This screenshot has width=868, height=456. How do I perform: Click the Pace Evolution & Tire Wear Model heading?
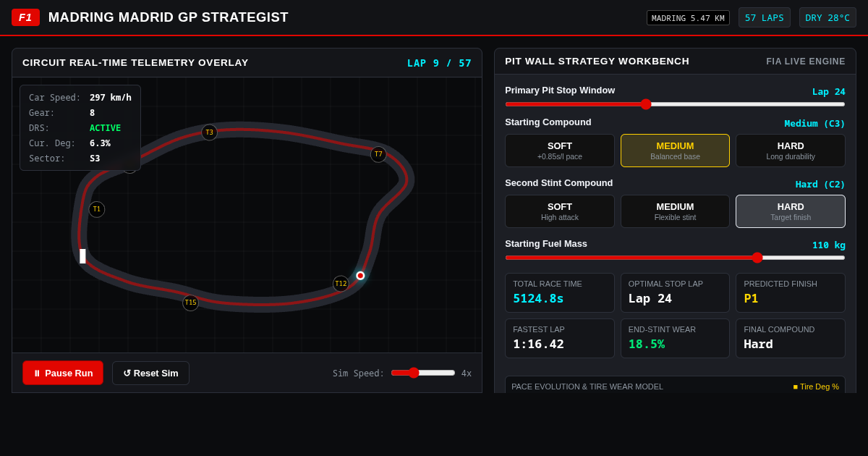(x=587, y=387)
